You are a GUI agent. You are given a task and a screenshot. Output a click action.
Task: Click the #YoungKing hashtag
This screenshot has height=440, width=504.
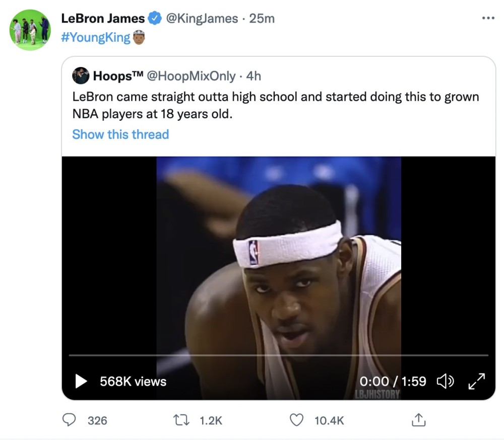click(95, 37)
